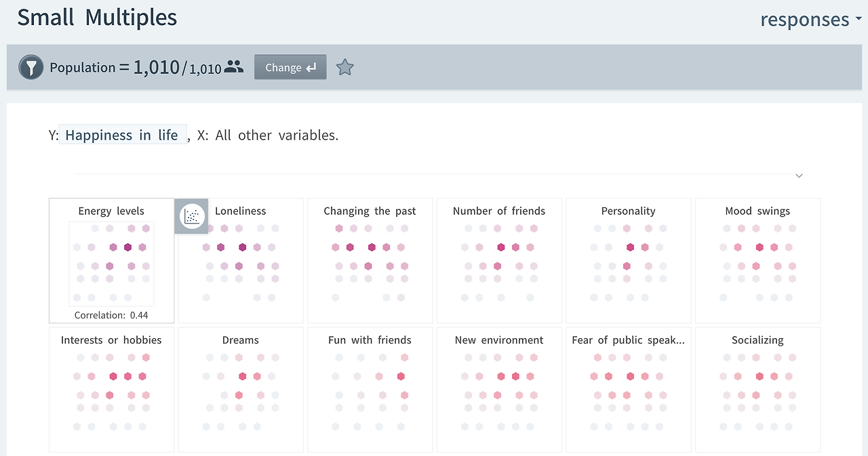Click the Personality small multiple chart
Image resolution: width=868 pixels, height=456 pixels.
[629, 261]
